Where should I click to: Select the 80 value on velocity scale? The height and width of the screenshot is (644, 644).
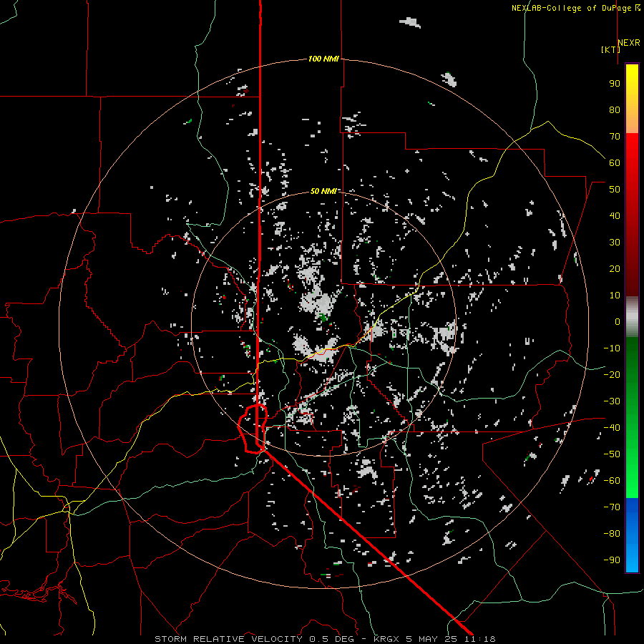pos(615,110)
